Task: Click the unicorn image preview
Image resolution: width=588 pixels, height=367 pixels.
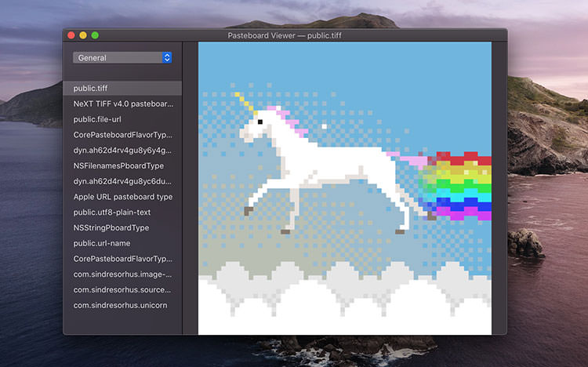Action: [345, 188]
